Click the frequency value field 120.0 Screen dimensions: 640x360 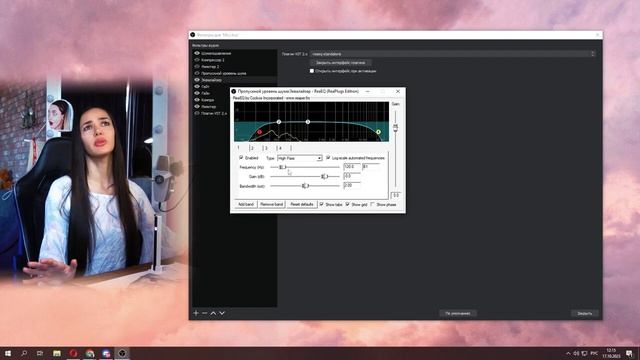tap(352, 167)
